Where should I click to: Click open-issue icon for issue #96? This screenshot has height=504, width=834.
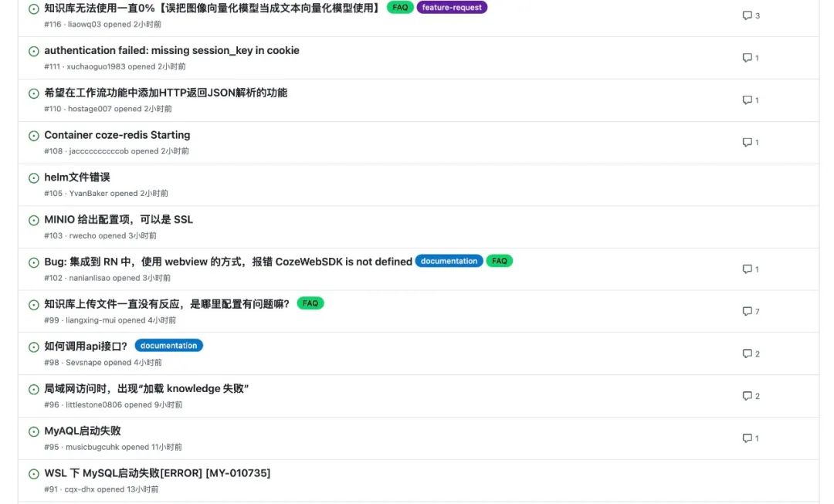click(x=33, y=389)
